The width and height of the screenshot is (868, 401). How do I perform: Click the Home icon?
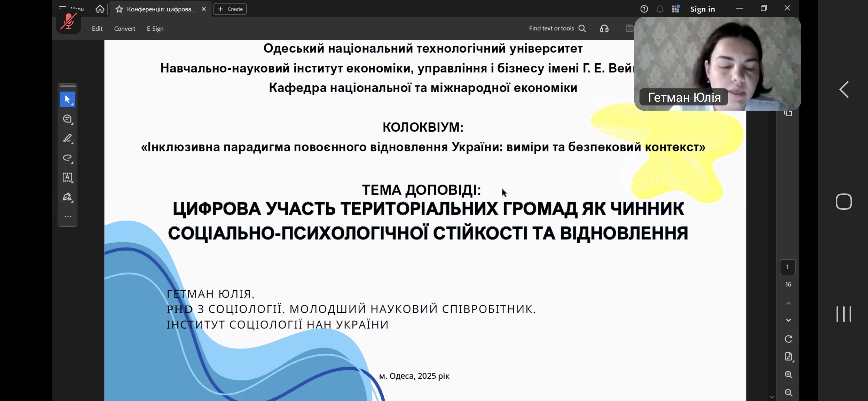point(100,9)
